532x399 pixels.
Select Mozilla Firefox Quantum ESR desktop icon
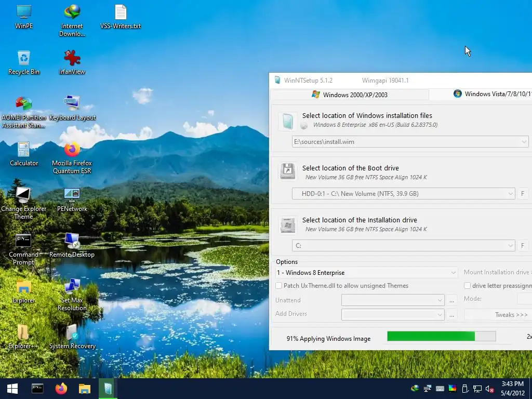[x=72, y=158]
